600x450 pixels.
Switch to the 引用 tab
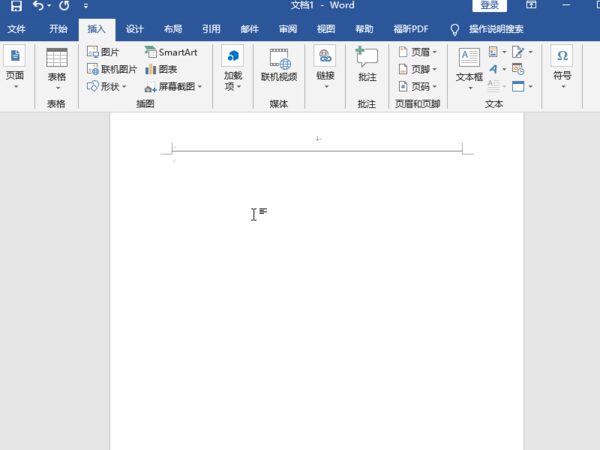(x=211, y=29)
